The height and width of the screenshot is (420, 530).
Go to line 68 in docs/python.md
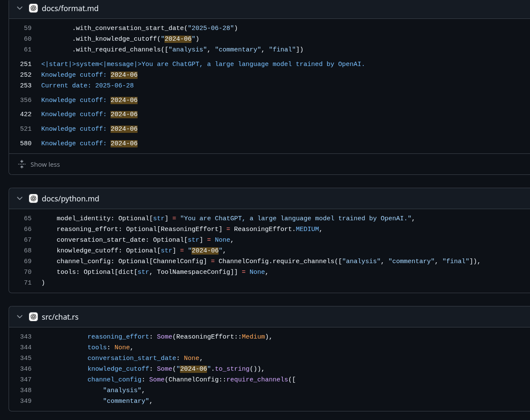point(27,250)
